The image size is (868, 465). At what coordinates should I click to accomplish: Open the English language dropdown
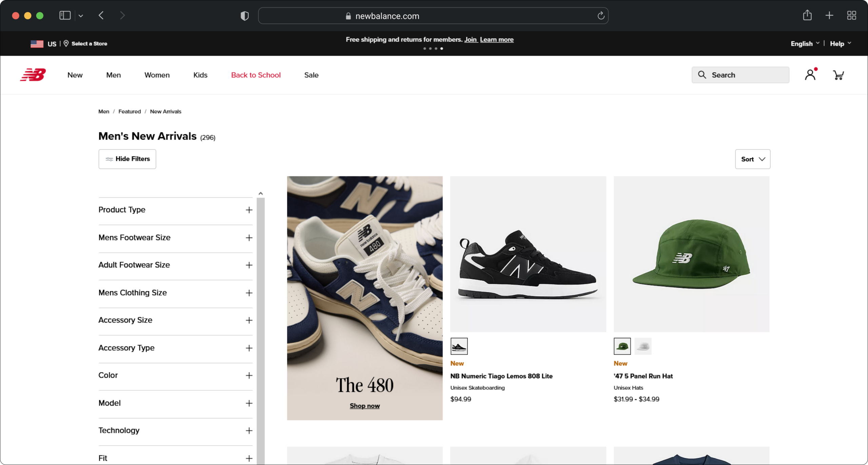pos(805,43)
